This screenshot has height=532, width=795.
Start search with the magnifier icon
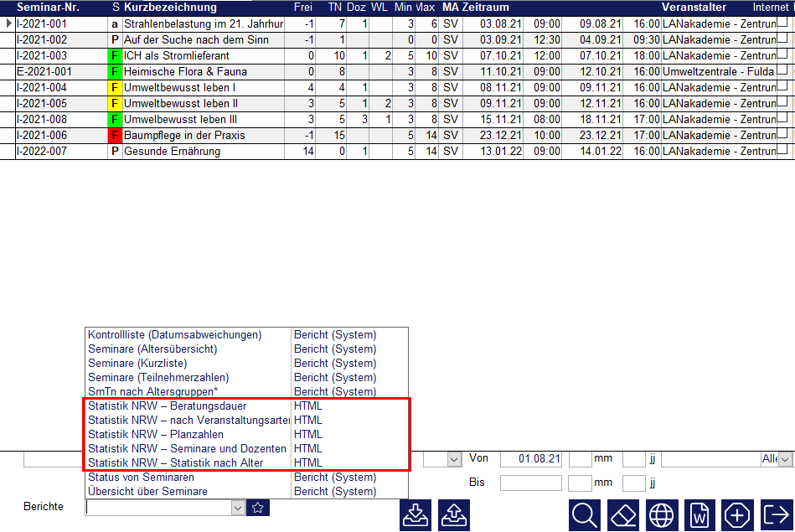[x=585, y=514]
